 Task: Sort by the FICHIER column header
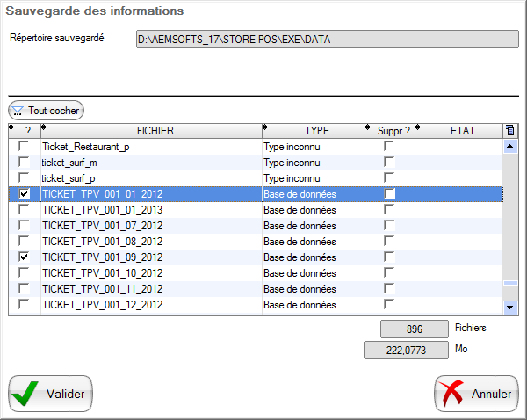coord(150,131)
